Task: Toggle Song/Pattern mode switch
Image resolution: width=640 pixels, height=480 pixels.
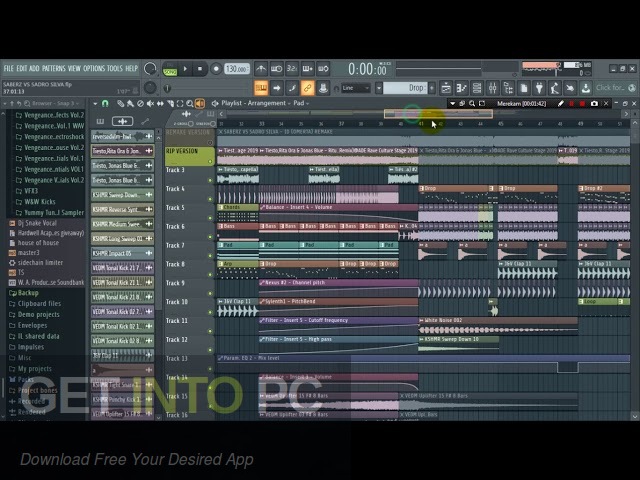Action: (x=169, y=69)
